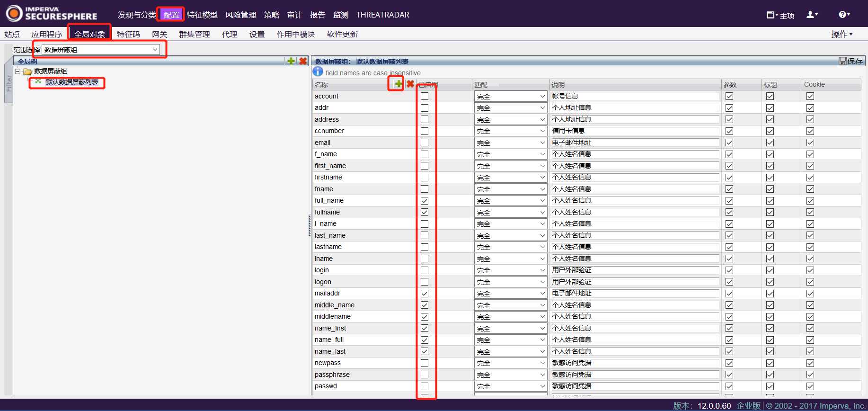Open the THREATRADAR menu
The image size is (868, 411).
coord(382,15)
